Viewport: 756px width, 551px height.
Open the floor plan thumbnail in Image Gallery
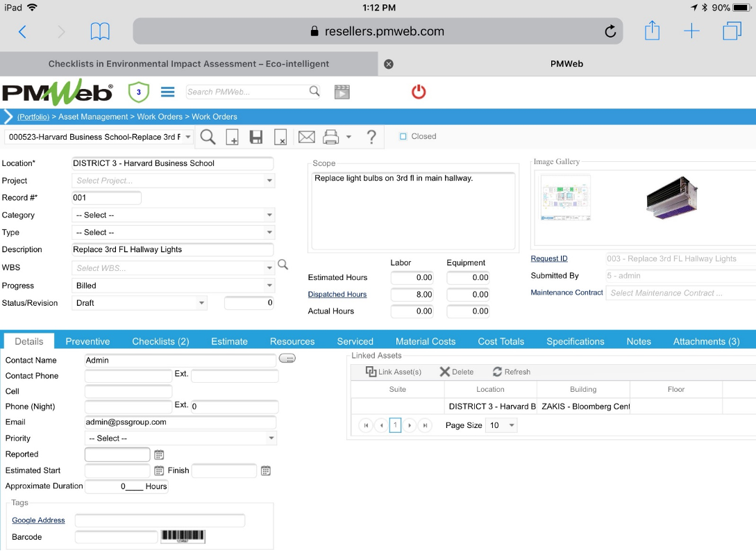click(x=566, y=198)
